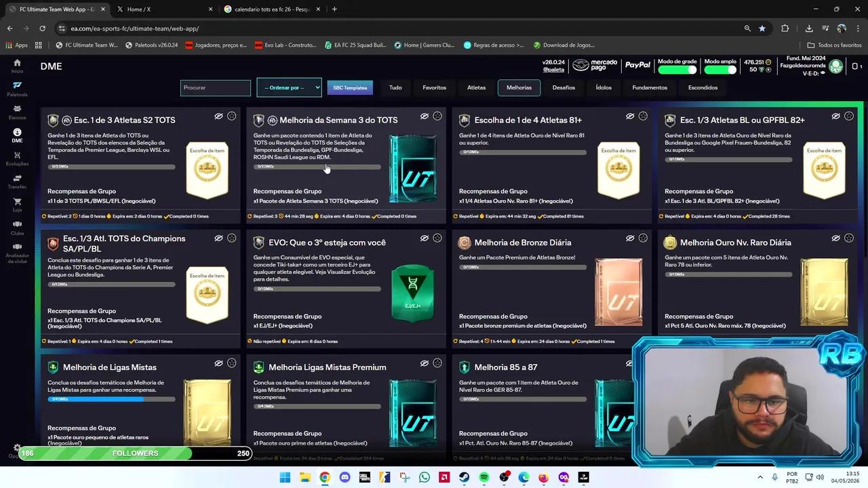The height and width of the screenshot is (488, 868).
Task: Favorite the EVO: Que o 3º esteja com você card
Action: (x=437, y=238)
